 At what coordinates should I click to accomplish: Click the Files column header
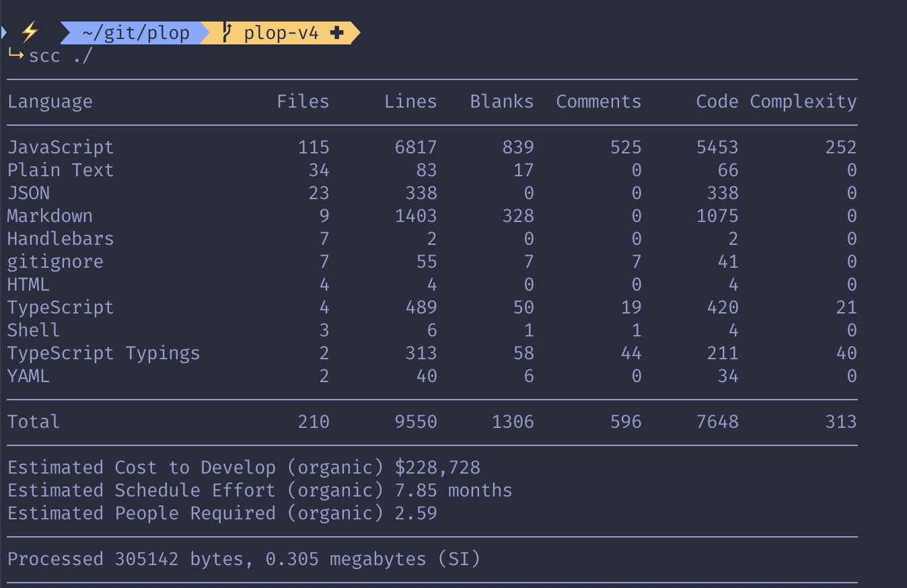tap(303, 101)
